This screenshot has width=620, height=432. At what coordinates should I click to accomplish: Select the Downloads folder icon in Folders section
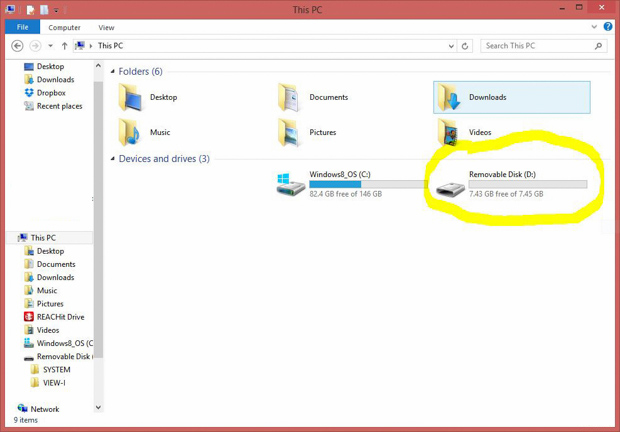[x=450, y=97]
